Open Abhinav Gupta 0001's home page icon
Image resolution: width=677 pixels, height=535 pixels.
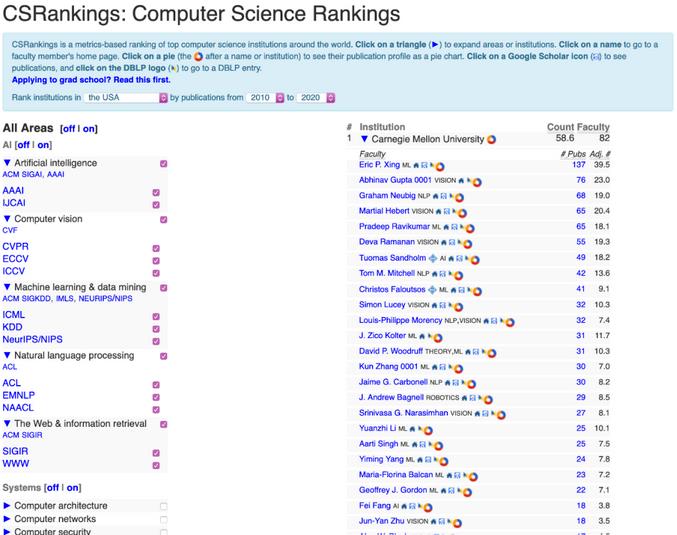click(461, 180)
